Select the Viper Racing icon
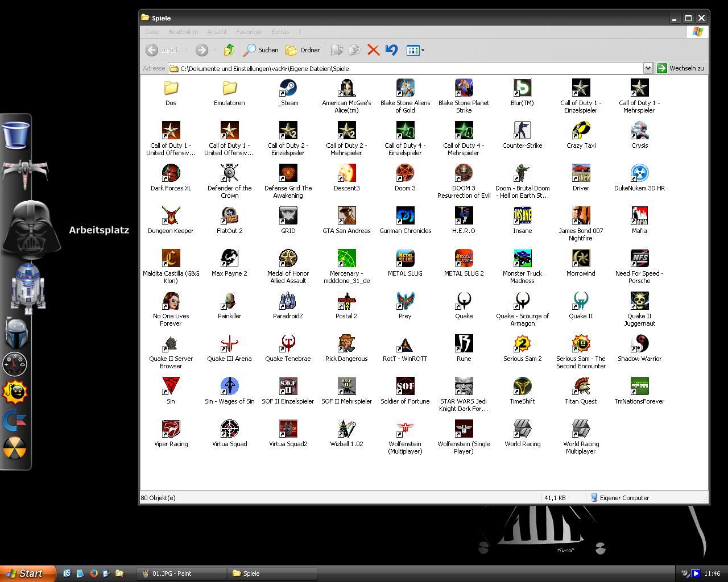This screenshot has width=728, height=582. coord(171,429)
